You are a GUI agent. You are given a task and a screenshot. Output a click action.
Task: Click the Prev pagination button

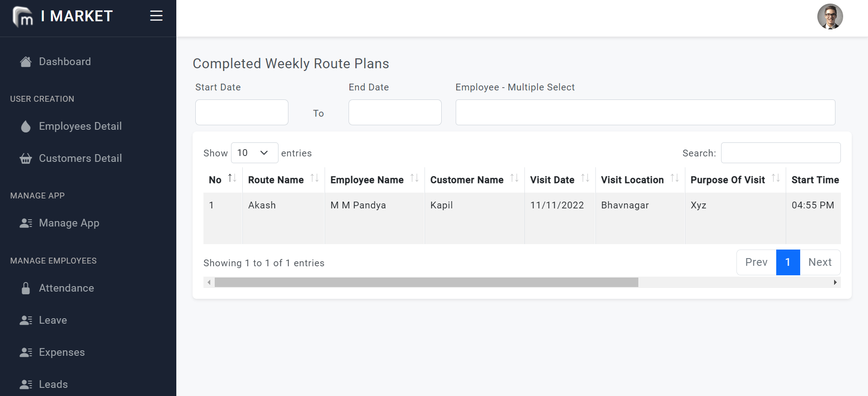756,262
